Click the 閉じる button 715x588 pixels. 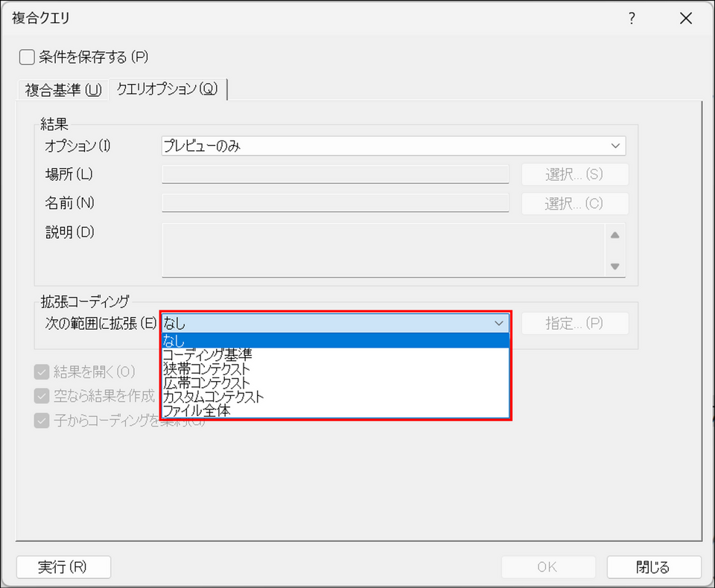click(653, 567)
